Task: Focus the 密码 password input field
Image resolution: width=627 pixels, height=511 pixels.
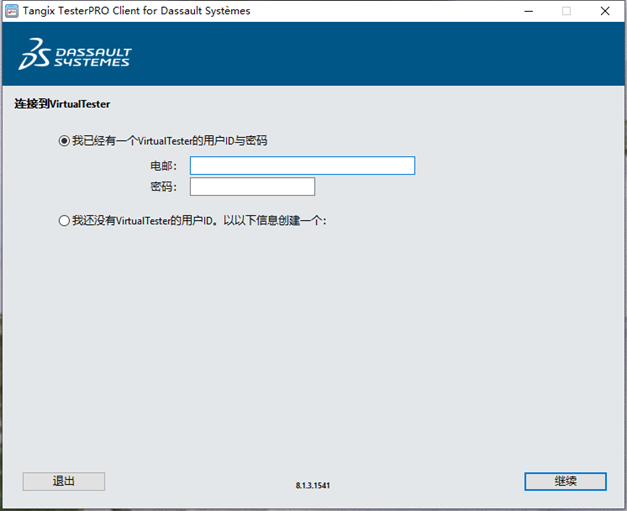Action: (x=252, y=187)
